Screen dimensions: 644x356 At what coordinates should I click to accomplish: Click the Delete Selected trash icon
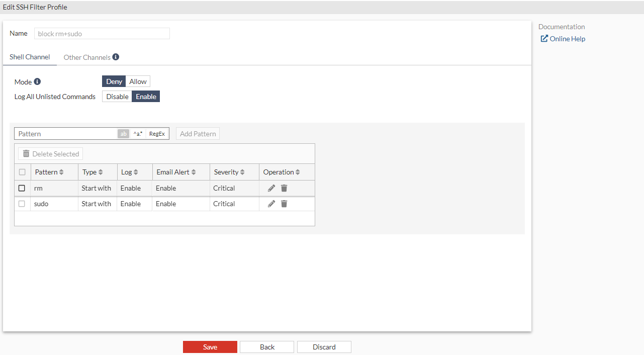coord(26,153)
